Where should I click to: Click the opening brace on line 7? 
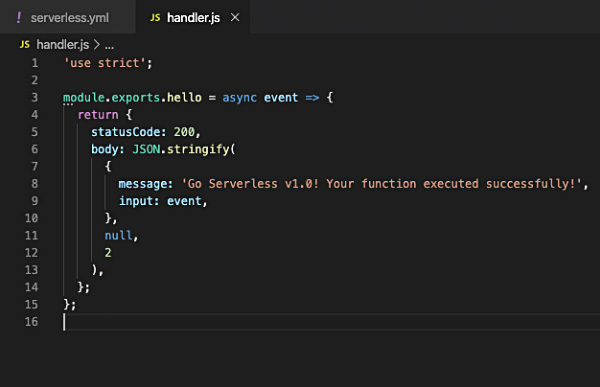[108, 166]
